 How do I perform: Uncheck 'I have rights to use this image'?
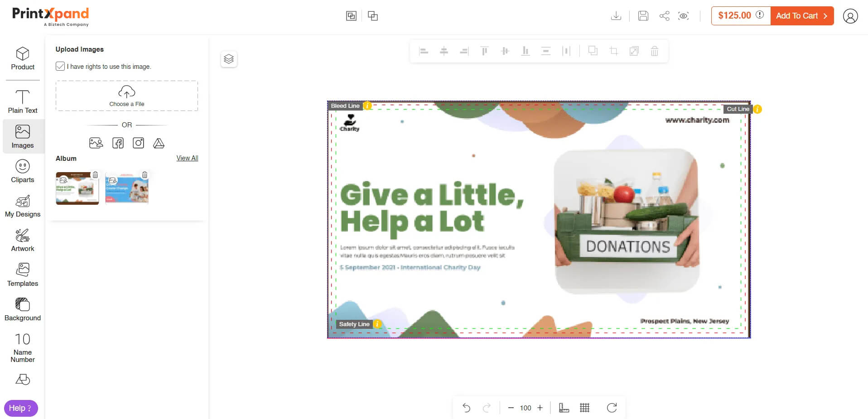pyautogui.click(x=60, y=66)
